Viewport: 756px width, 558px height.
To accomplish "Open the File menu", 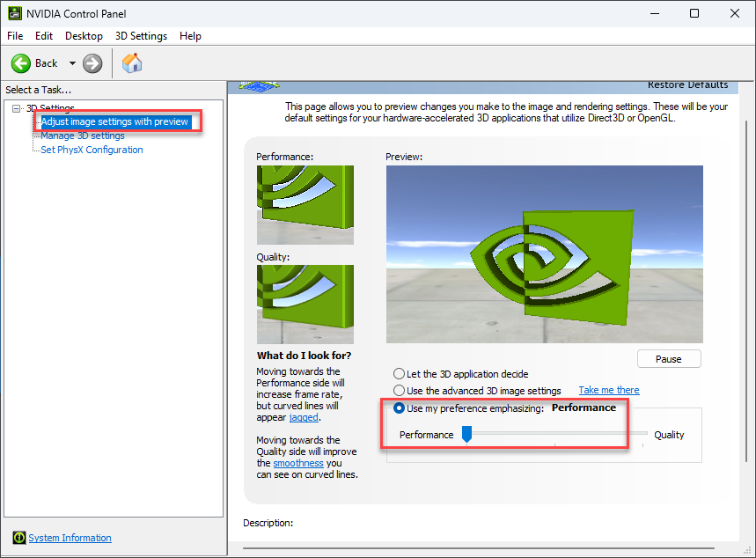I will coord(15,36).
